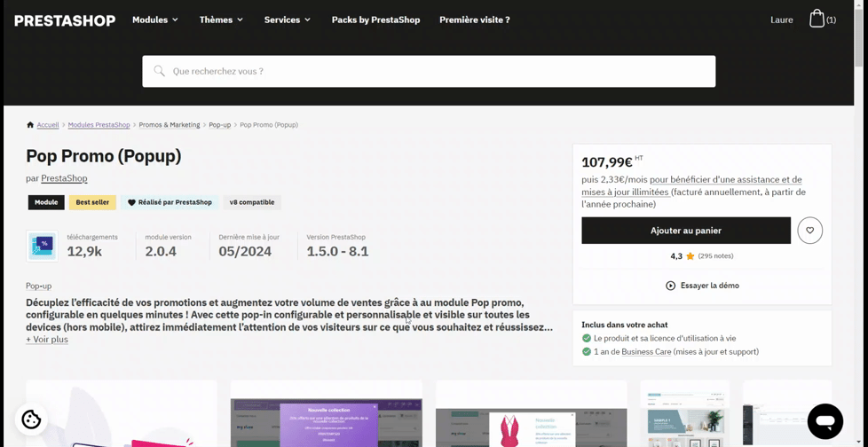Viewport: 868px width, 447px height.
Task: Click the play icon beside Essayer la démo
Action: 670,286
